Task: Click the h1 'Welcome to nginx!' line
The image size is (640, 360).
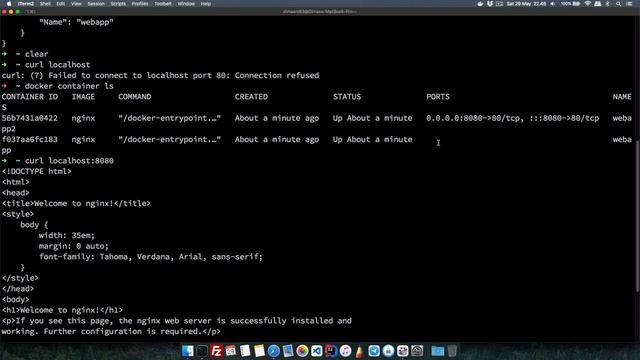Action: (x=62, y=310)
